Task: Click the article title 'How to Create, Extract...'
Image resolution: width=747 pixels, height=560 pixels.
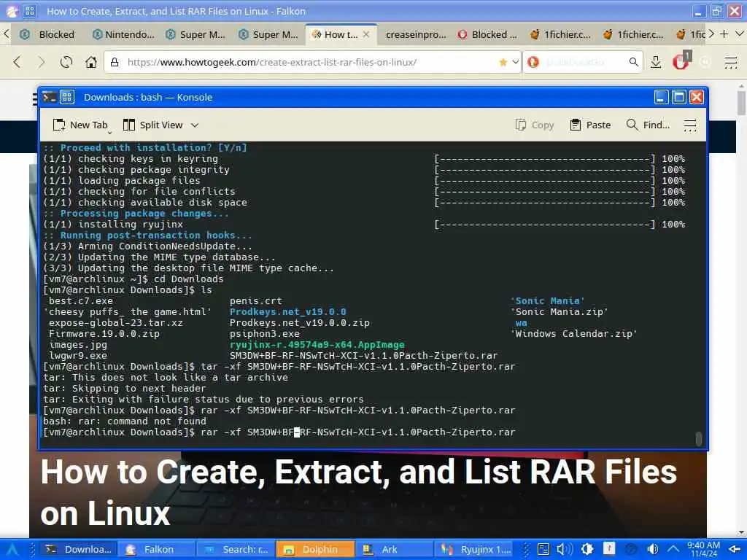Action: pos(358,493)
